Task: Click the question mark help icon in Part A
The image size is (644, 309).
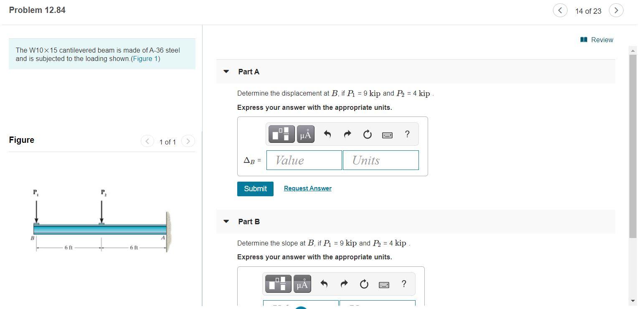Action: pyautogui.click(x=406, y=134)
